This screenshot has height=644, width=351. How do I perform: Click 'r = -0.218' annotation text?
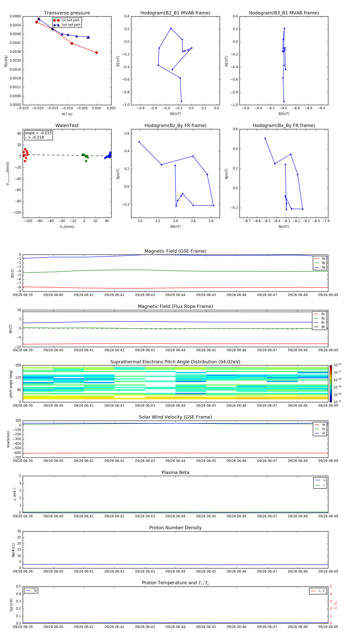pos(35,137)
